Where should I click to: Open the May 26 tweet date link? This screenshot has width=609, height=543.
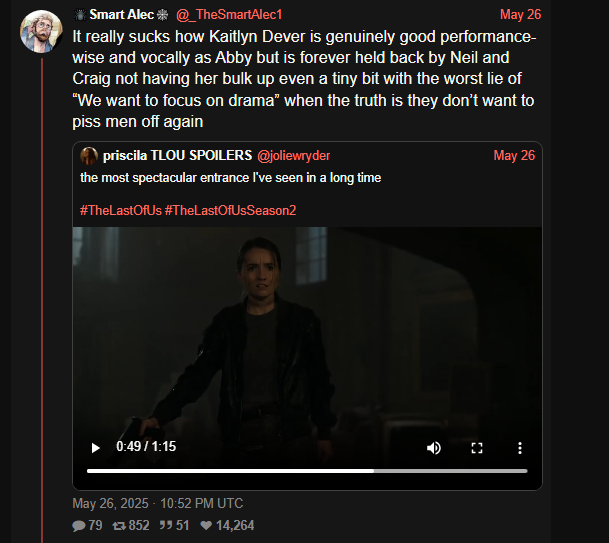[x=520, y=14]
